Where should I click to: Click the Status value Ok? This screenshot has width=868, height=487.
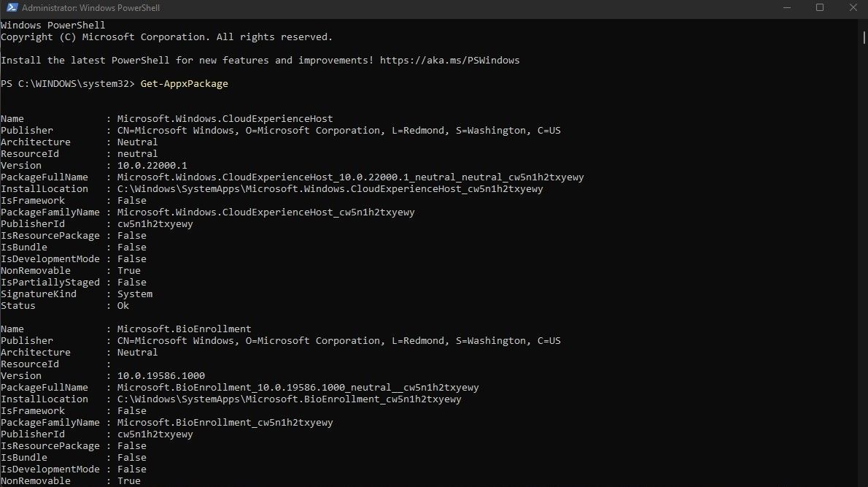(123, 305)
